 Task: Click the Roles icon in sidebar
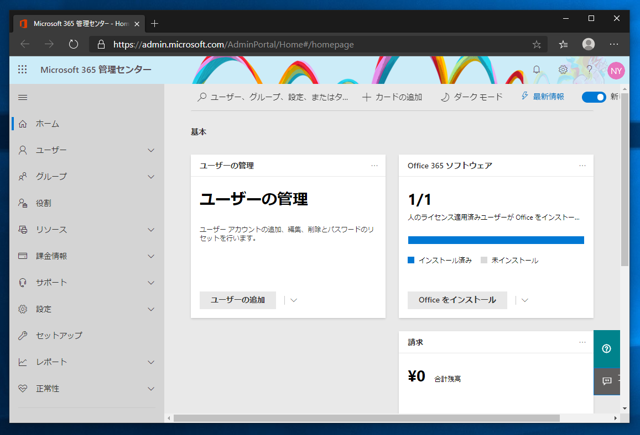pos(23,203)
